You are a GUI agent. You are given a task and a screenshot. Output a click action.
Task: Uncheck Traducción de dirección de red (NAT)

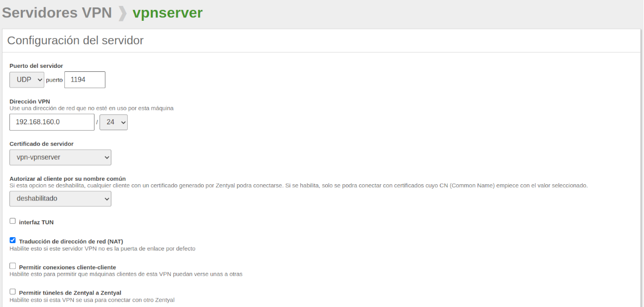tap(13, 241)
